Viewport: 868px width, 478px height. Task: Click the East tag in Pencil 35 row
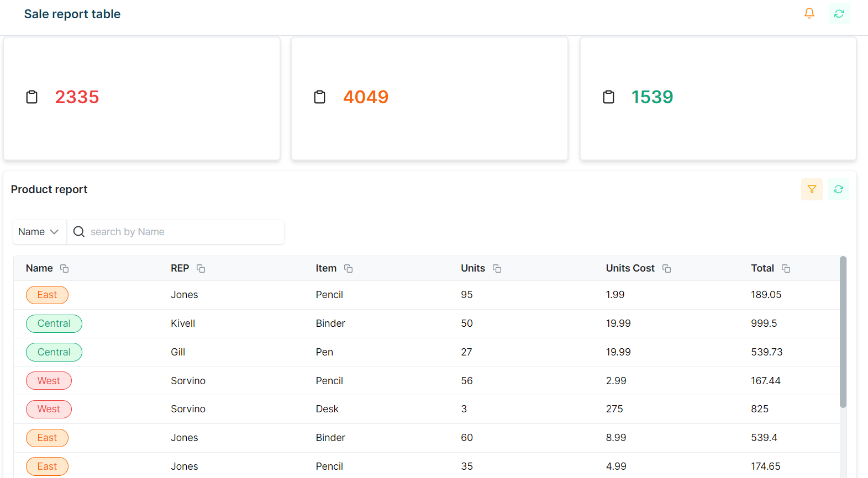tap(47, 466)
